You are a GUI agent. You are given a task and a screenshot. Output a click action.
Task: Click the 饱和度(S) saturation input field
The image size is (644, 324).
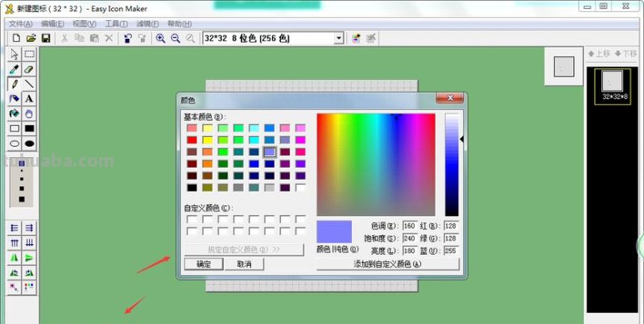point(410,238)
